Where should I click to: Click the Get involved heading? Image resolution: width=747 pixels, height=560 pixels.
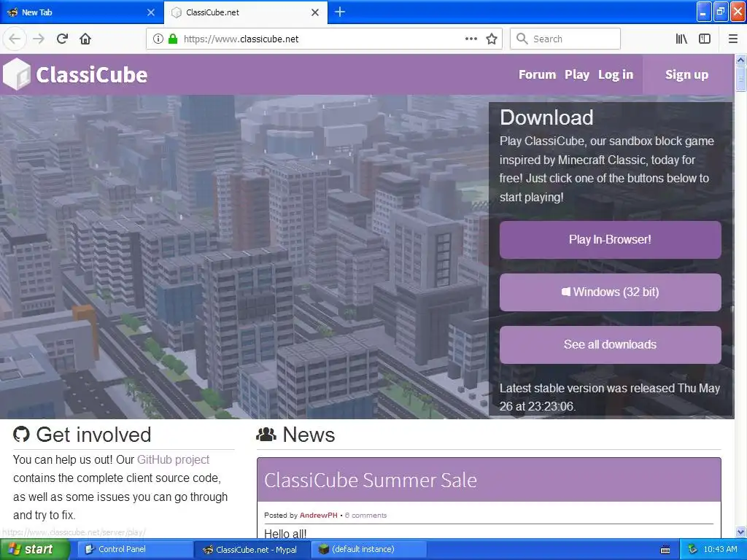point(94,435)
